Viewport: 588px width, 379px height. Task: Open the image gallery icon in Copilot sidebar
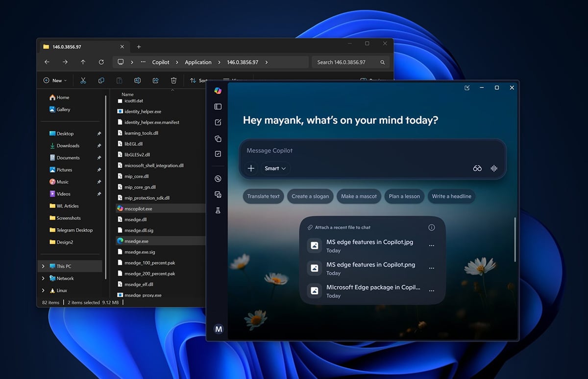218,194
